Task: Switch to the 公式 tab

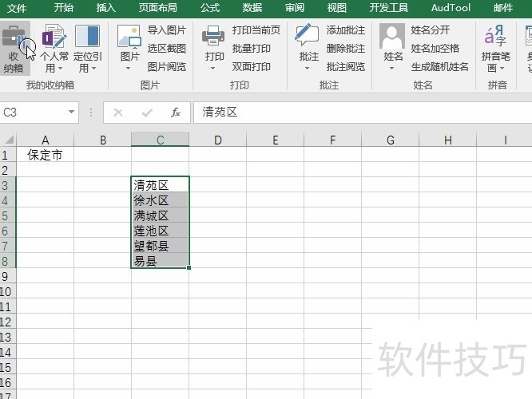Action: pos(209,7)
